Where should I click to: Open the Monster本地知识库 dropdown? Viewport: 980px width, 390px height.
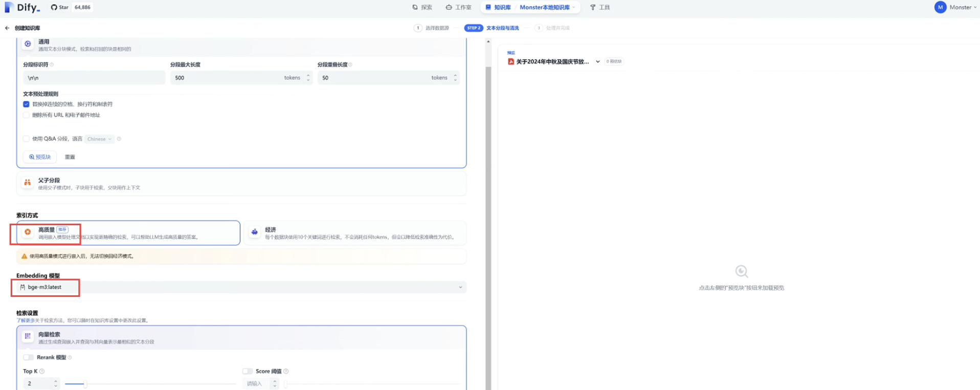coord(547,7)
